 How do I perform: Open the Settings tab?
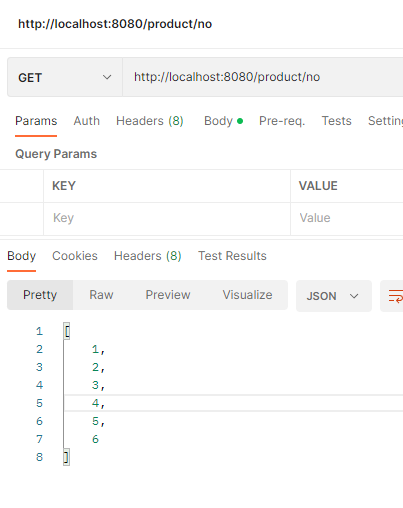click(385, 121)
